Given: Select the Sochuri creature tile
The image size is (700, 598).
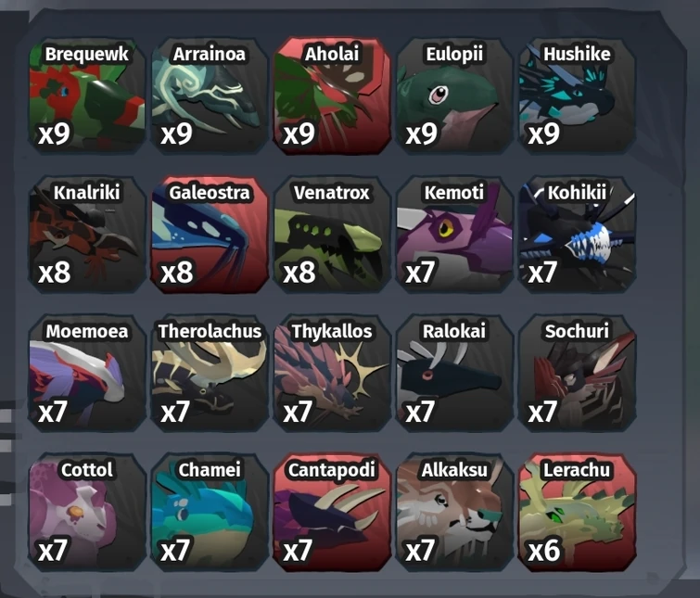Looking at the screenshot, I should (x=578, y=374).
